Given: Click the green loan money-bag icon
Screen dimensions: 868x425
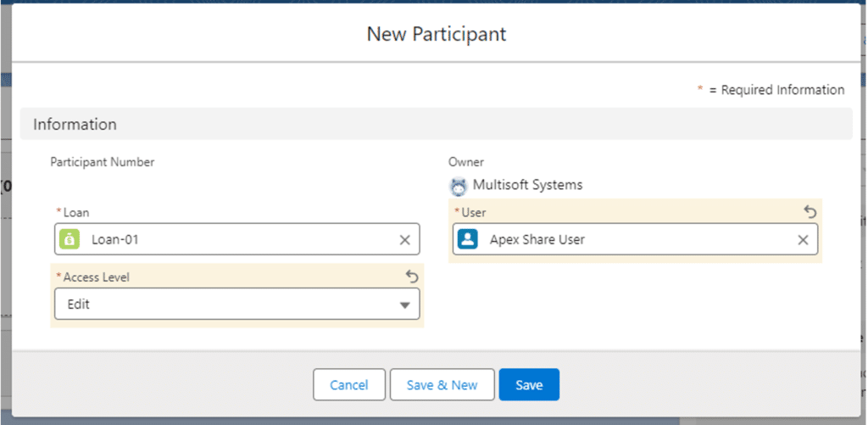Looking at the screenshot, I should [70, 239].
